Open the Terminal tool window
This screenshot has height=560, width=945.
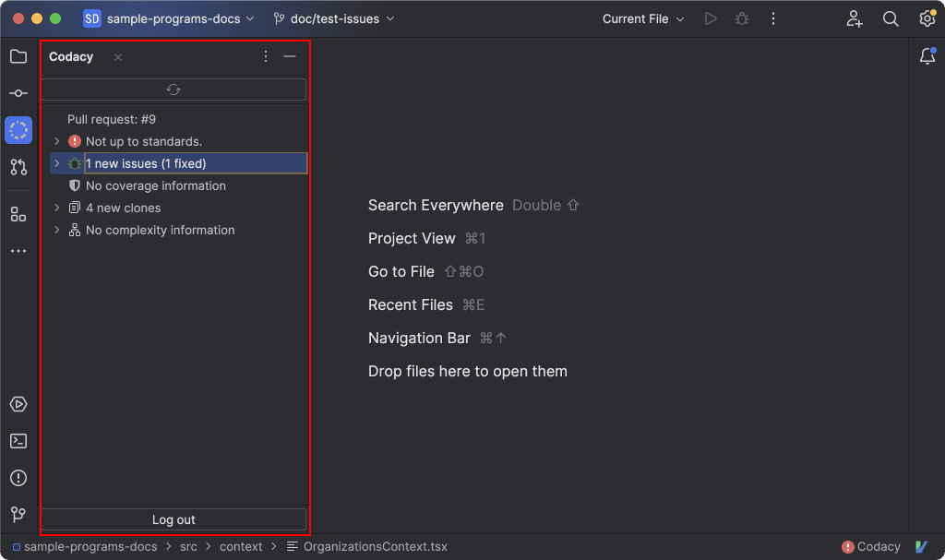pyautogui.click(x=18, y=441)
